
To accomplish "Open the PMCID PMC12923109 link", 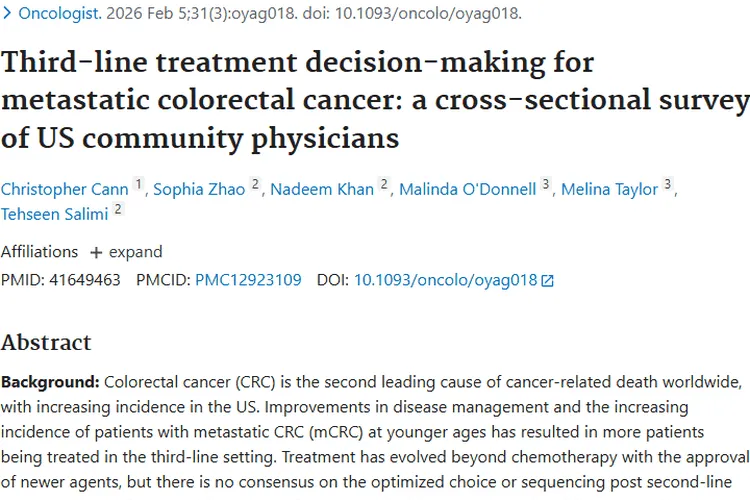I will tap(248, 280).
